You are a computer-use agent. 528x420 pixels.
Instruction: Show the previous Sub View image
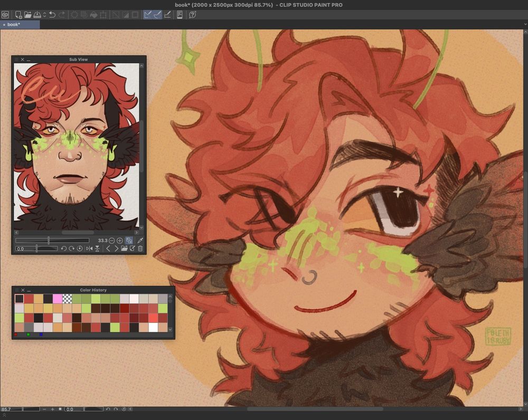(x=108, y=249)
